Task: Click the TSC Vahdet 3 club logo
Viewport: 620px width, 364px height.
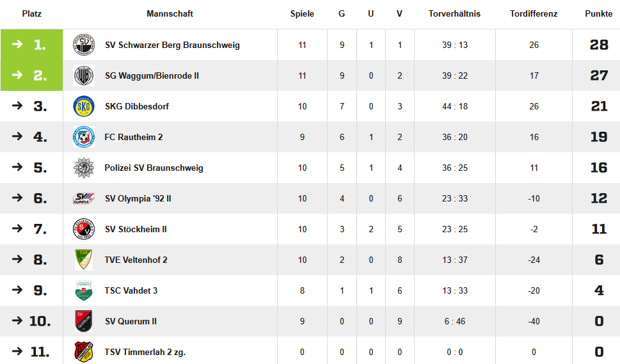Action: tap(83, 290)
